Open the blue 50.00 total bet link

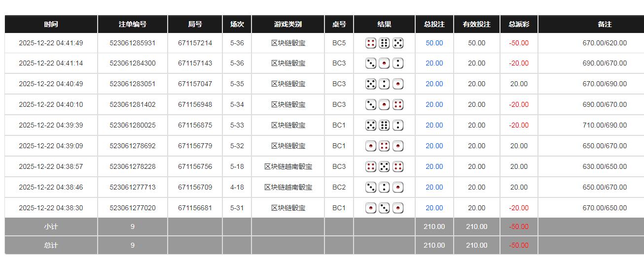434,43
